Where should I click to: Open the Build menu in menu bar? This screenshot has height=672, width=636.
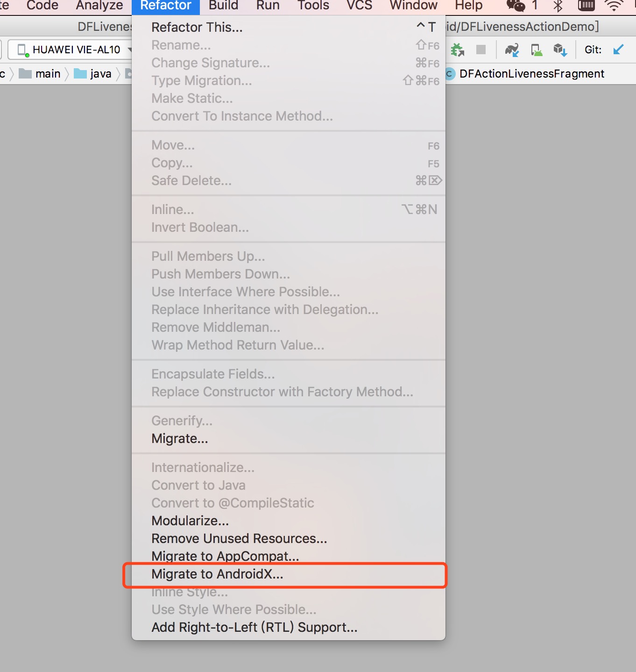(x=223, y=6)
